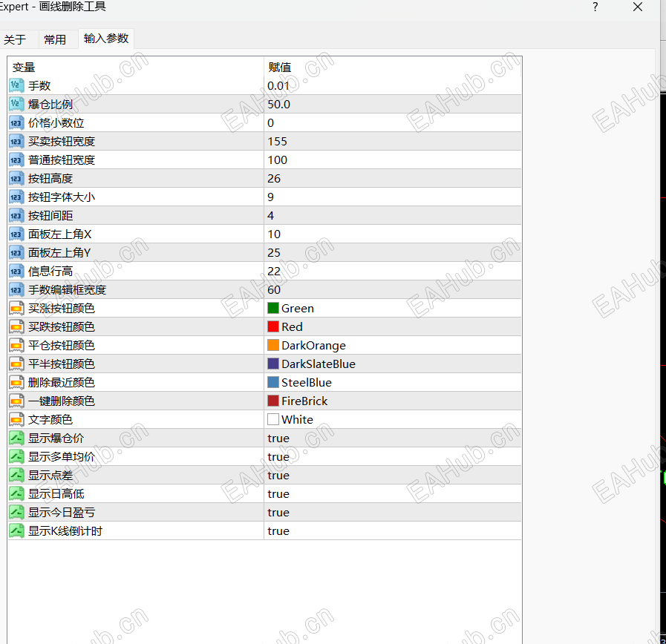Click the bool icon beside 显示日高低

point(16,493)
